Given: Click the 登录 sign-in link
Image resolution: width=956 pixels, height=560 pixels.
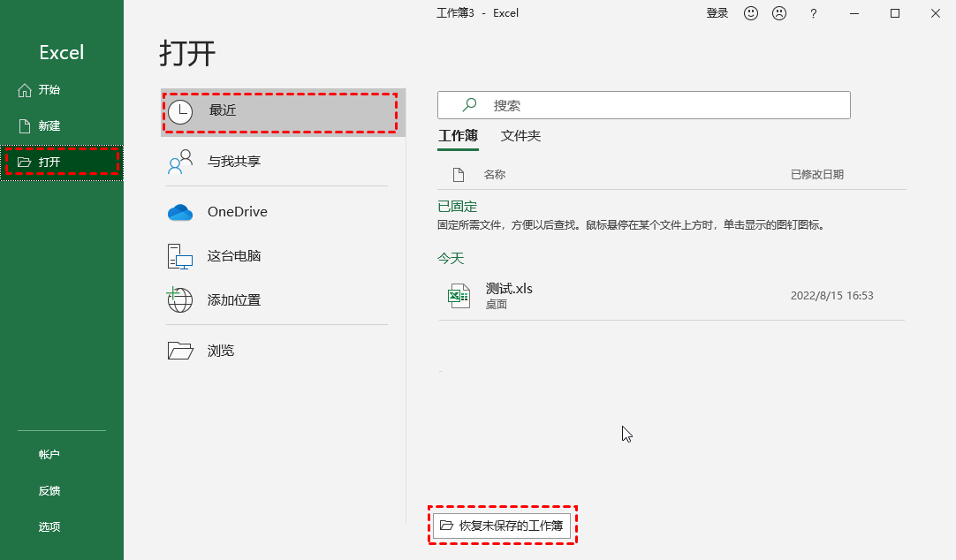Looking at the screenshot, I should [717, 13].
